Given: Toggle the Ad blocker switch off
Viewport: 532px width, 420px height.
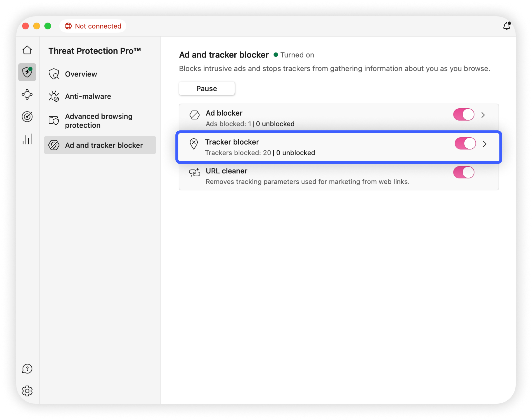Looking at the screenshot, I should (464, 115).
